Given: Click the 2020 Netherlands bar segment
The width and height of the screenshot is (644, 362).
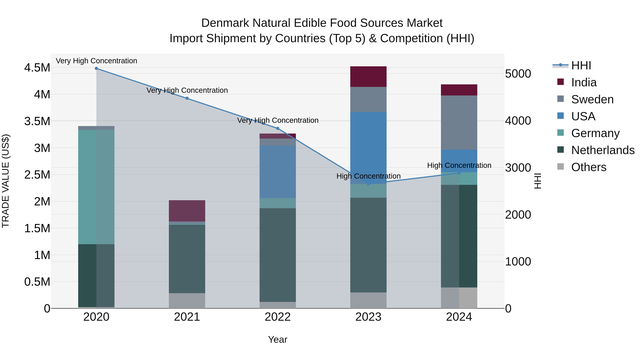Looking at the screenshot, I should [96, 275].
